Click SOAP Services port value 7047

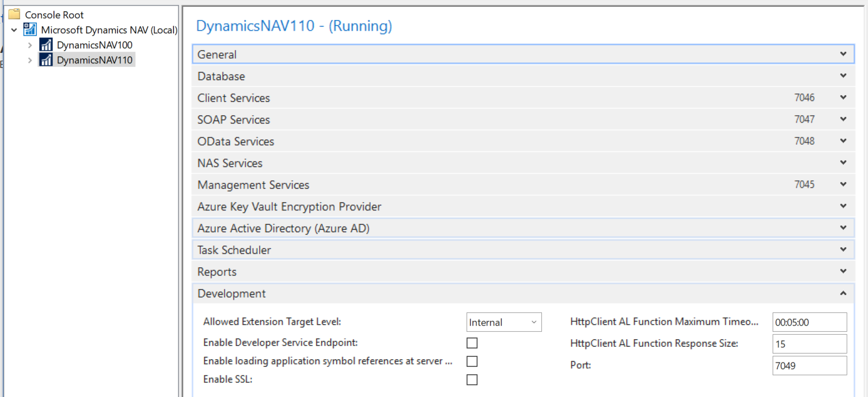(x=804, y=119)
